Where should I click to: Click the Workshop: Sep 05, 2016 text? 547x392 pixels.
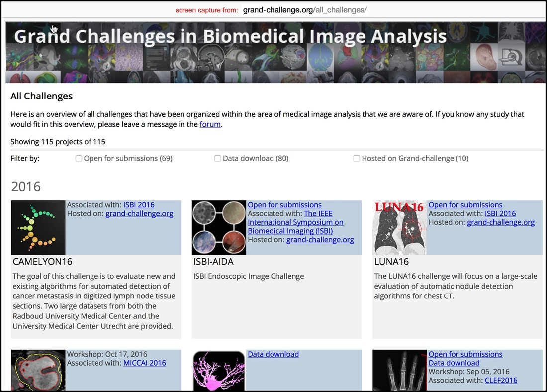pos(469,372)
